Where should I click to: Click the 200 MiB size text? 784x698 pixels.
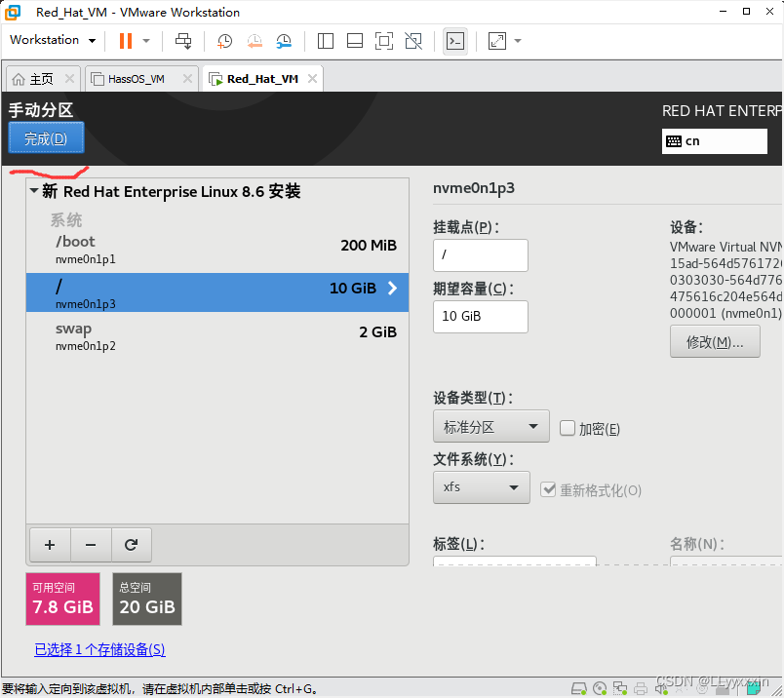pos(369,245)
